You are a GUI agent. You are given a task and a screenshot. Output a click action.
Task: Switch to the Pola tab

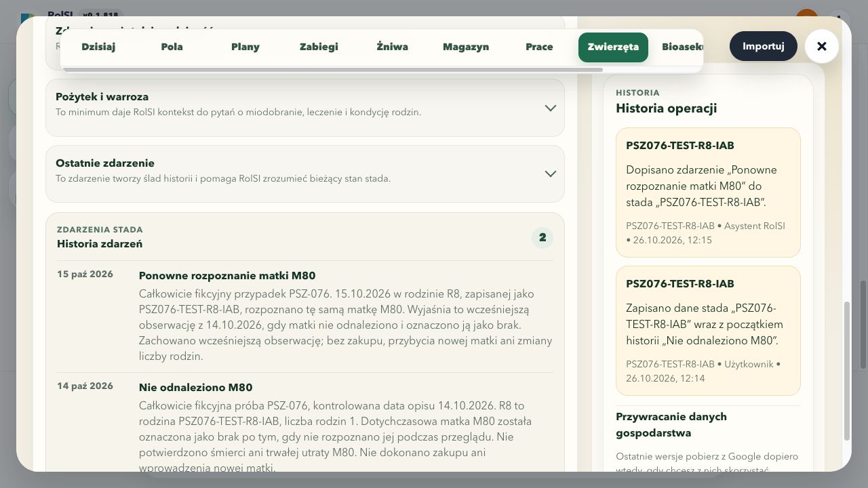pyautogui.click(x=172, y=47)
